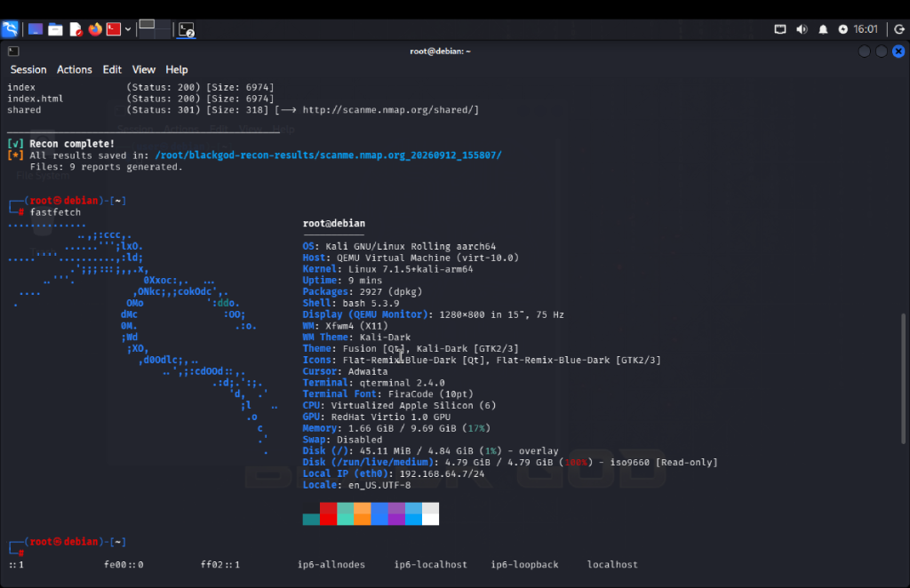This screenshot has height=588, width=910.
Task: Select the qterminal taskbar window button
Action: [187, 29]
